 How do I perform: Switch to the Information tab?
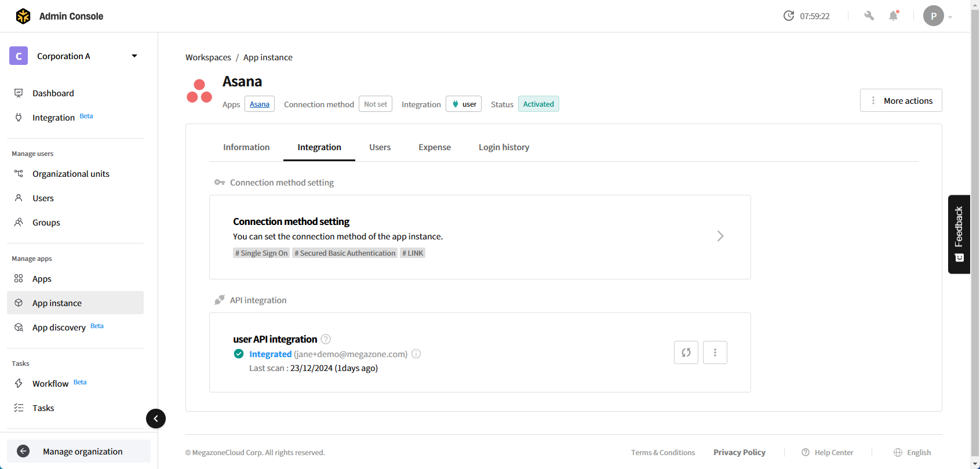[x=246, y=147]
